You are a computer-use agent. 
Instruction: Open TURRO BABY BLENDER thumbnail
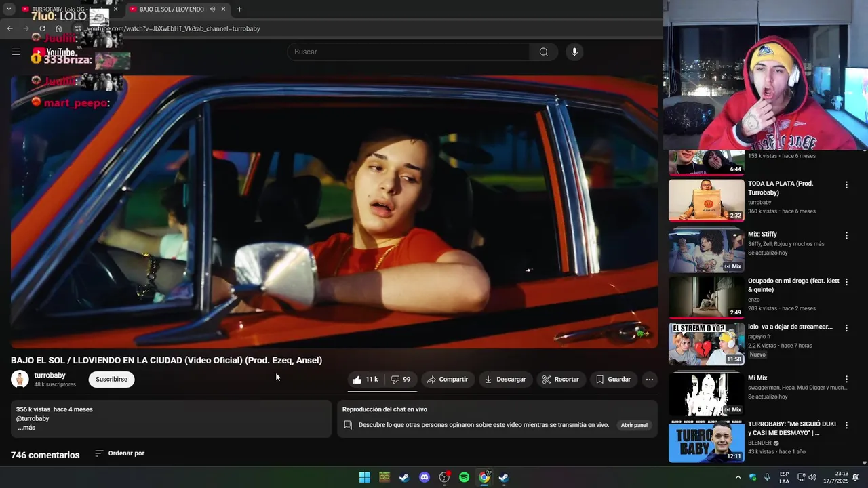pyautogui.click(x=706, y=441)
